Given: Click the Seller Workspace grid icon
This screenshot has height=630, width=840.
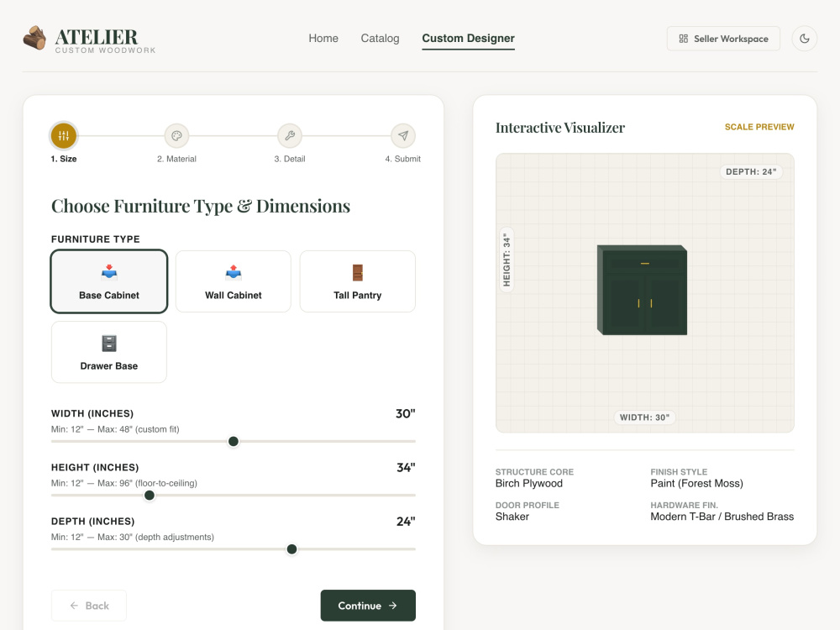Looking at the screenshot, I should click(683, 39).
